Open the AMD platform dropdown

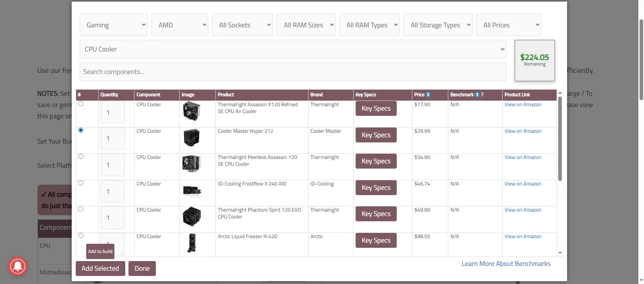(180, 25)
